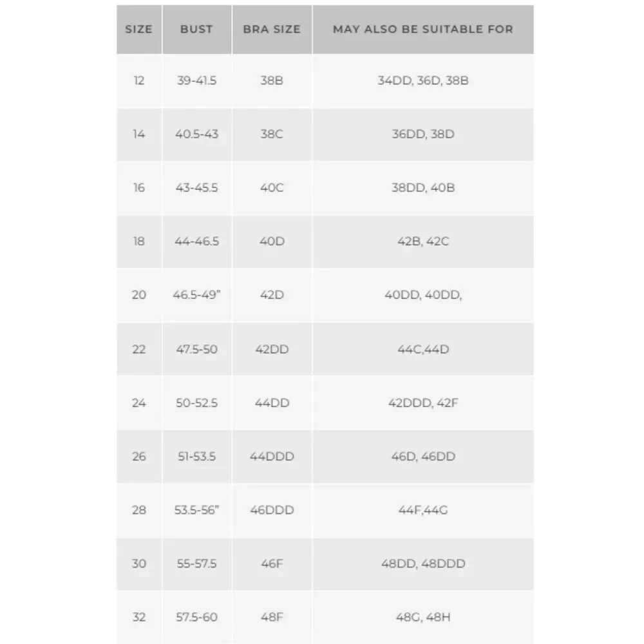Screen dimensions: 644x644
Task: Click the 44DDD bra size cell
Action: (272, 457)
